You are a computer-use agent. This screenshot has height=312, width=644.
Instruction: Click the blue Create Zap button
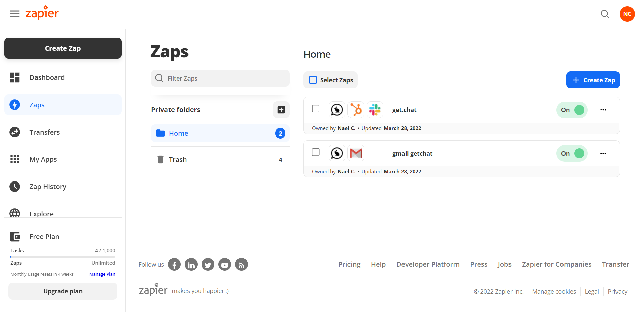(x=593, y=80)
